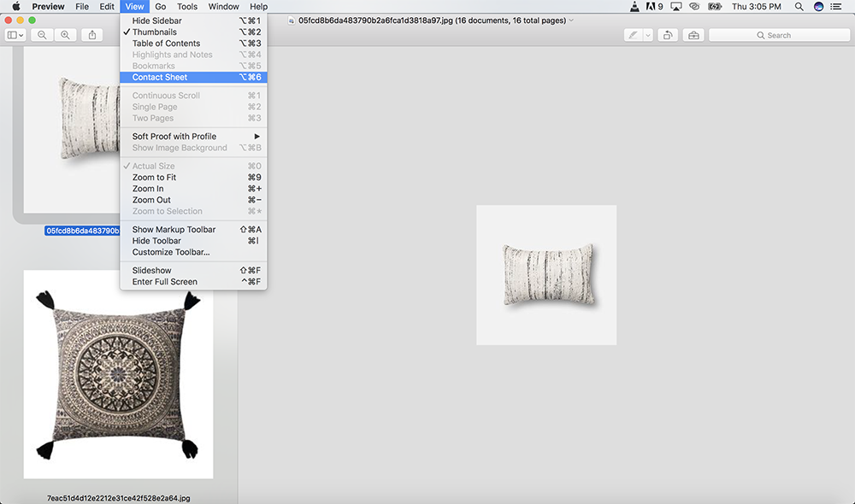
Task: Show the Markup toolbox icon
Action: tap(693, 35)
